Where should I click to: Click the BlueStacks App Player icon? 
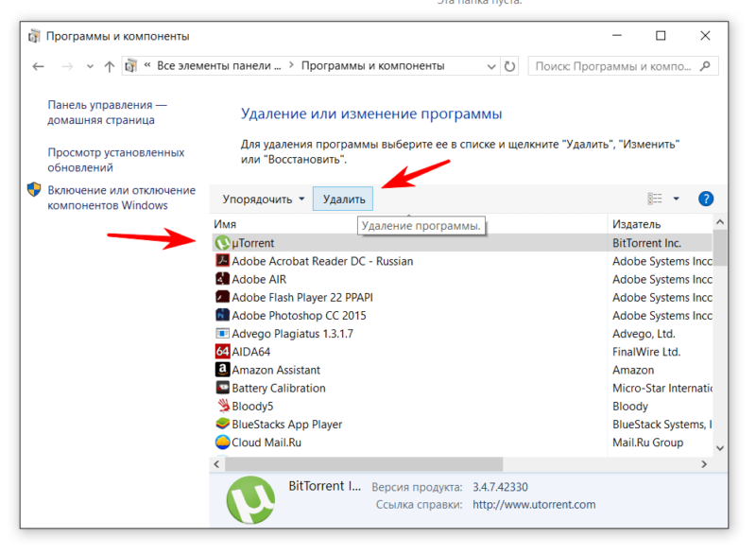[x=222, y=424]
